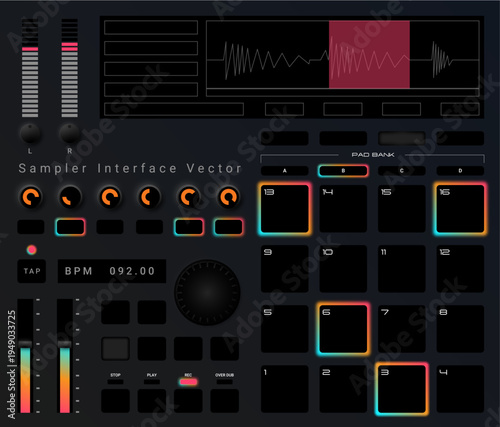This screenshot has width=500, height=427.
Task: Click the L level meter
Action: [x=30, y=68]
